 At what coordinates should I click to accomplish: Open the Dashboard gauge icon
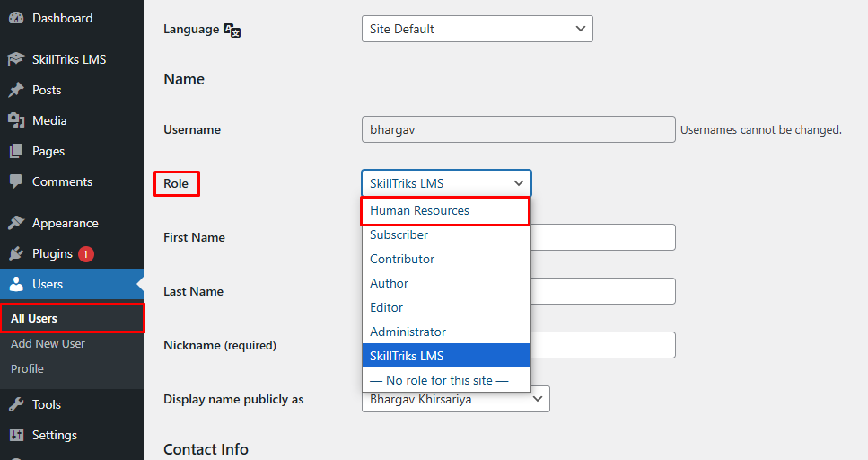click(16, 18)
